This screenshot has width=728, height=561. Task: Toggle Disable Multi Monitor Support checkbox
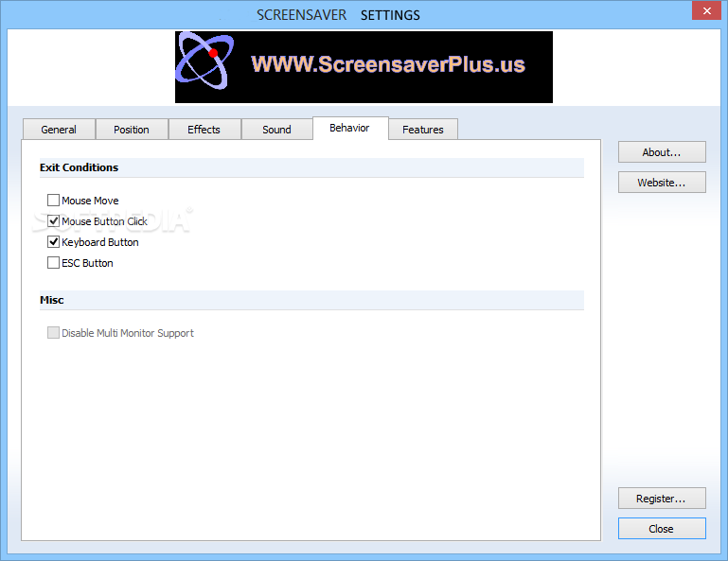53,333
